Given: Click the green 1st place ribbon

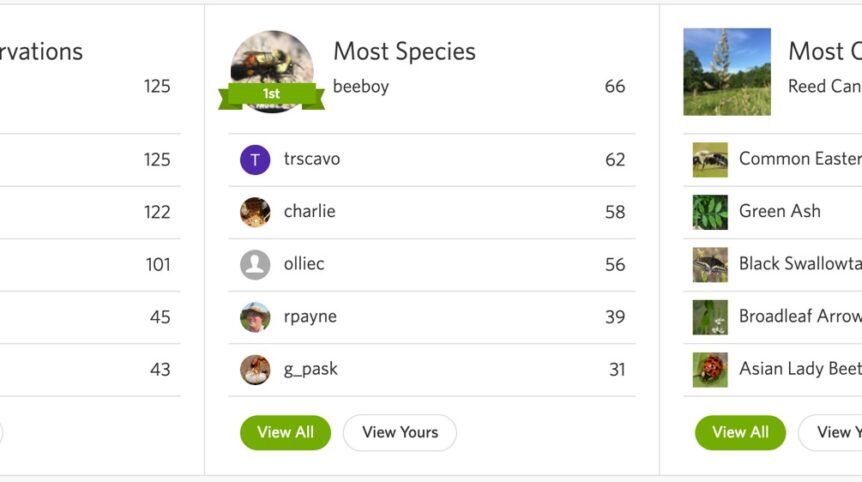Looking at the screenshot, I should click(x=272, y=95).
